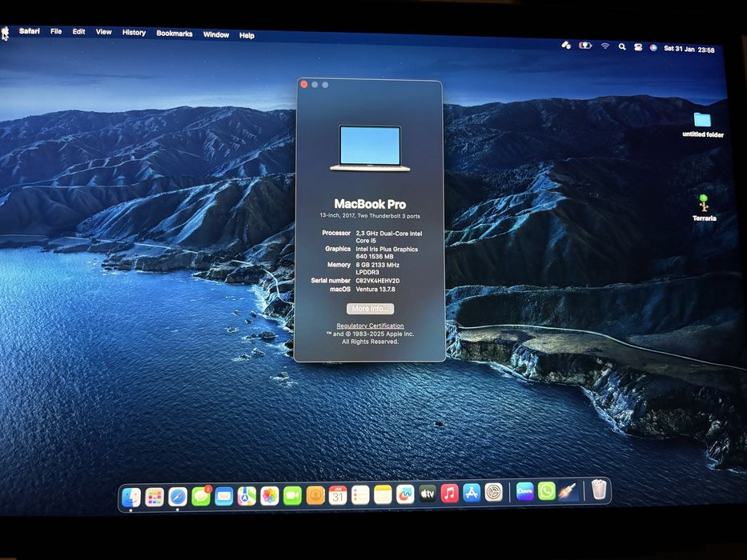Open the yellow Notes app in dock
Viewport: 747px width, 560px height.
pyautogui.click(x=383, y=494)
